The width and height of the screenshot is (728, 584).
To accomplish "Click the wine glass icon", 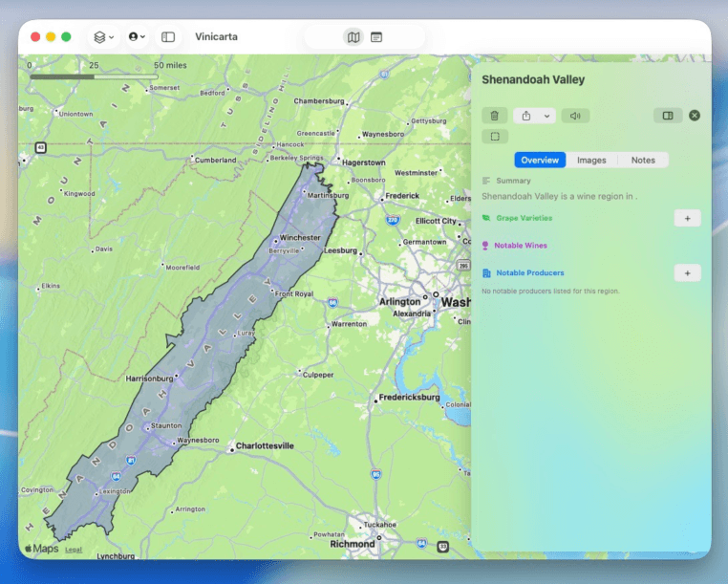I will coord(485,246).
